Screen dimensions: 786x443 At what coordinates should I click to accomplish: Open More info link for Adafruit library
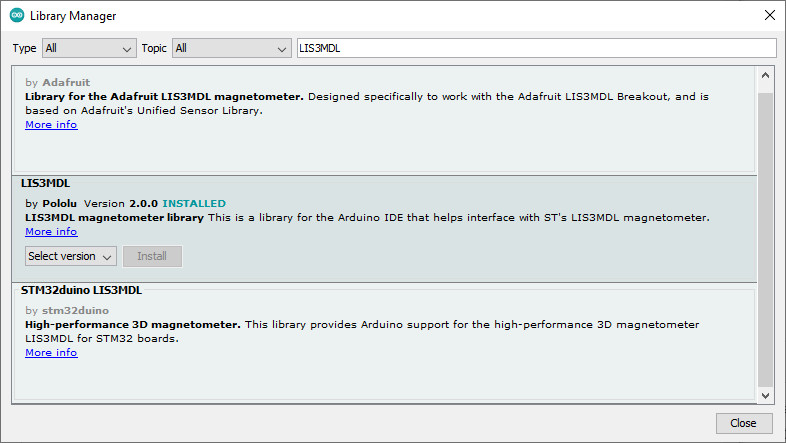(51, 124)
